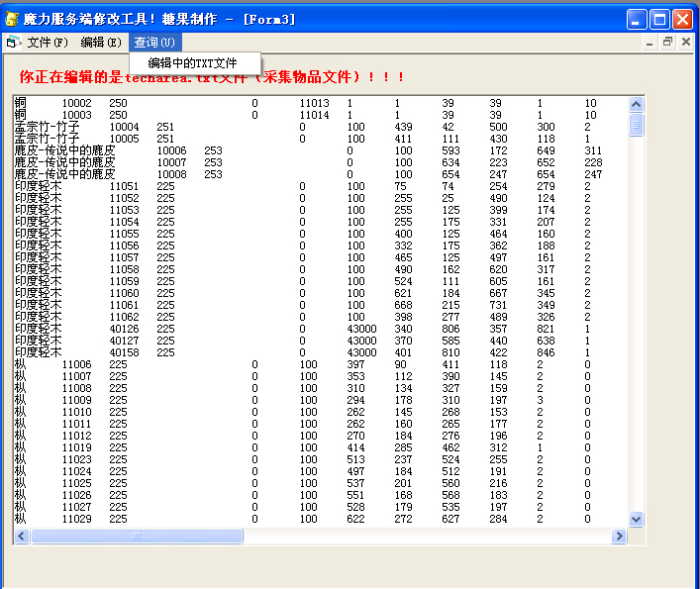Click ID 11019 in the 枞 row

click(x=77, y=448)
